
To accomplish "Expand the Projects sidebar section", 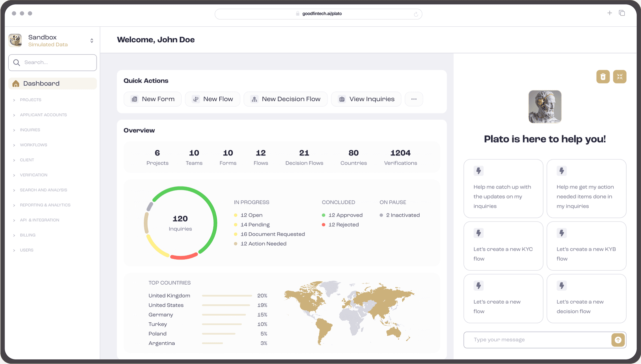I will [x=30, y=100].
